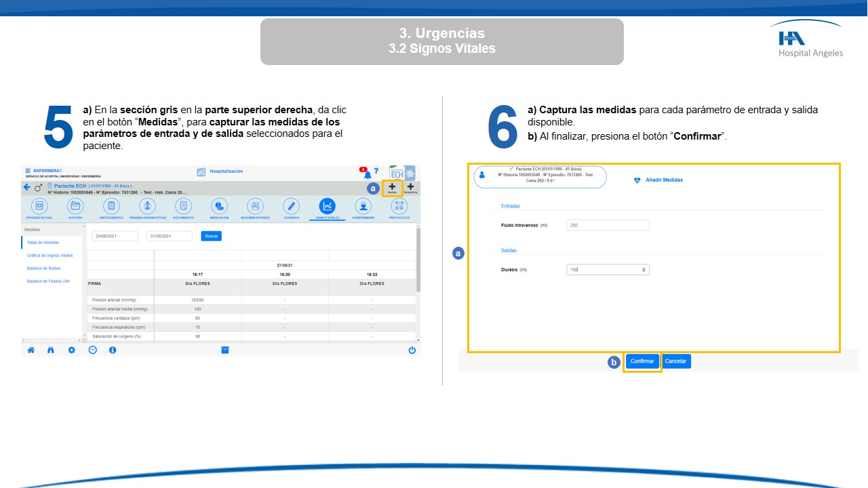The width and height of the screenshot is (868, 488).
Task: Select Gráfica de Signos Vitales in sidebar
Action: (x=50, y=256)
